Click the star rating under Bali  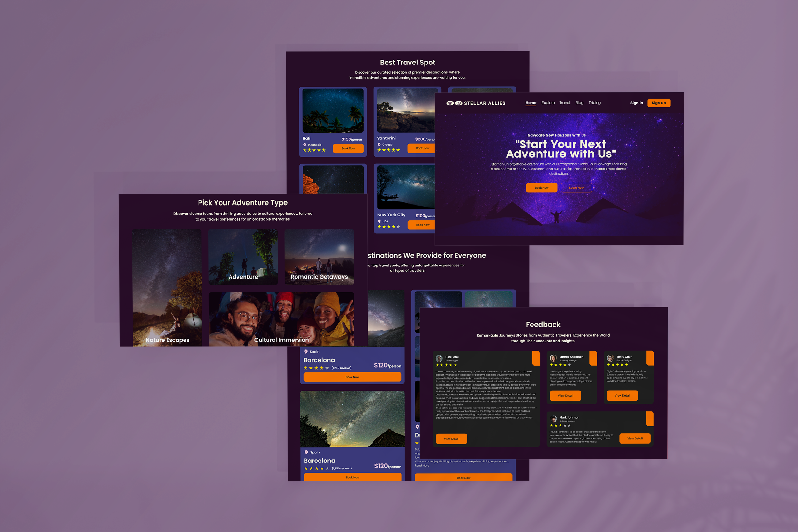(314, 150)
